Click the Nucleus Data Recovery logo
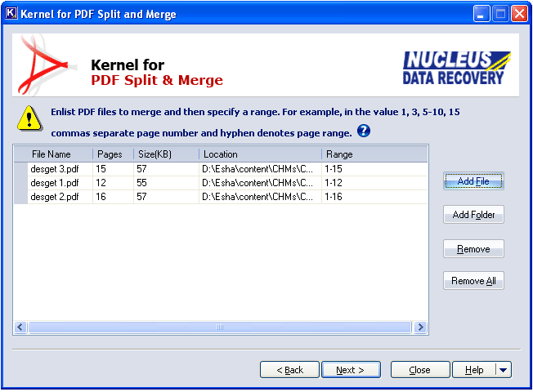The height and width of the screenshot is (392, 533). (456, 68)
